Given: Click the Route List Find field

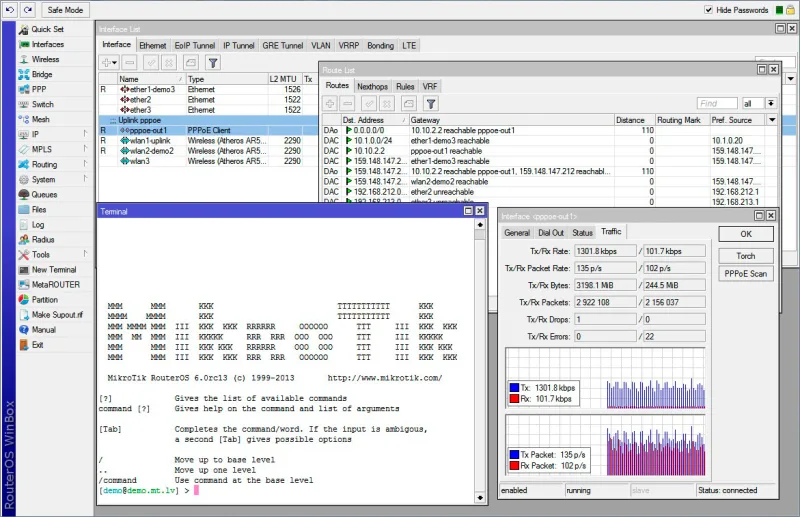Looking at the screenshot, I should (x=717, y=104).
